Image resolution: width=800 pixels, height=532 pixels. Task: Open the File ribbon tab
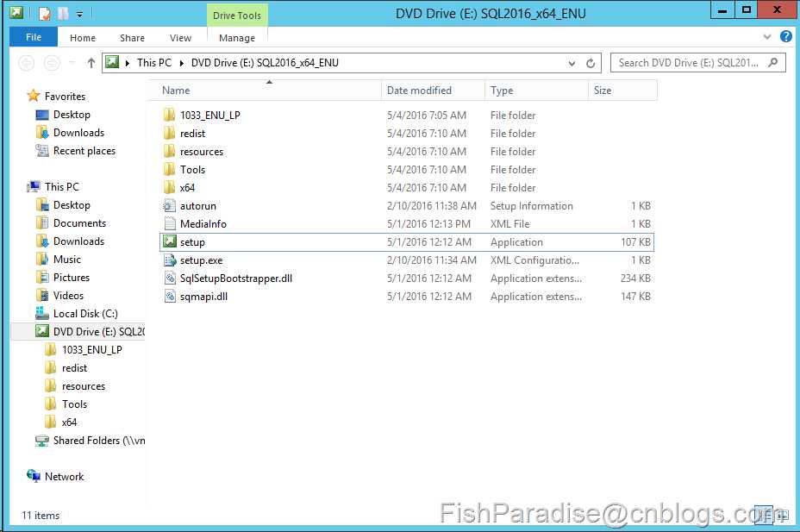(x=33, y=37)
